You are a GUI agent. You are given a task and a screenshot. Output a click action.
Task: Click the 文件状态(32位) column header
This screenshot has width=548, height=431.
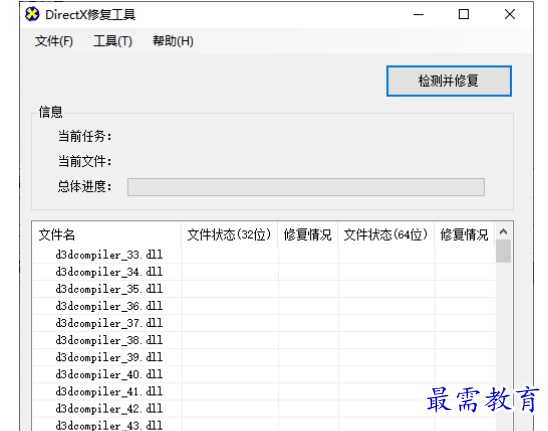pos(230,235)
